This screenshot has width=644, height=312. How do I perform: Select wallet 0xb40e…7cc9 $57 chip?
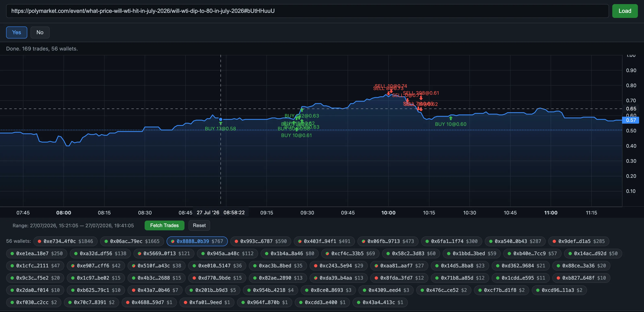(532, 254)
